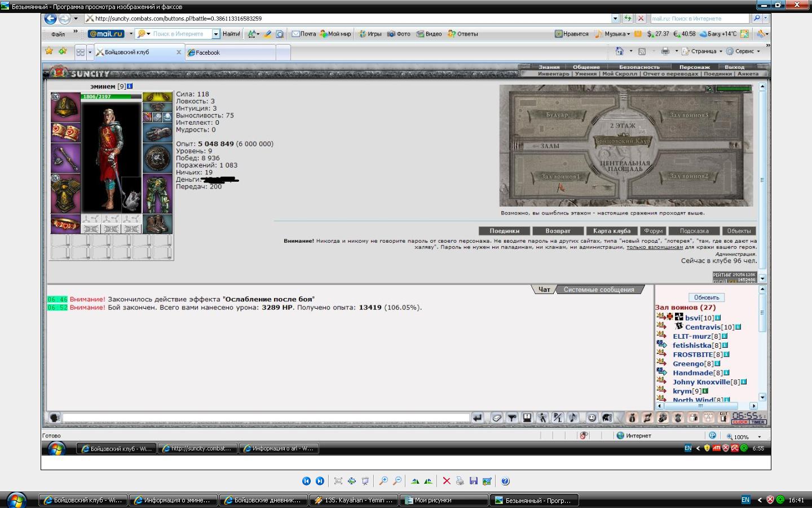The image size is (812, 508).
Task: Click the Windows Start orb in taskbar
Action: [x=15, y=500]
